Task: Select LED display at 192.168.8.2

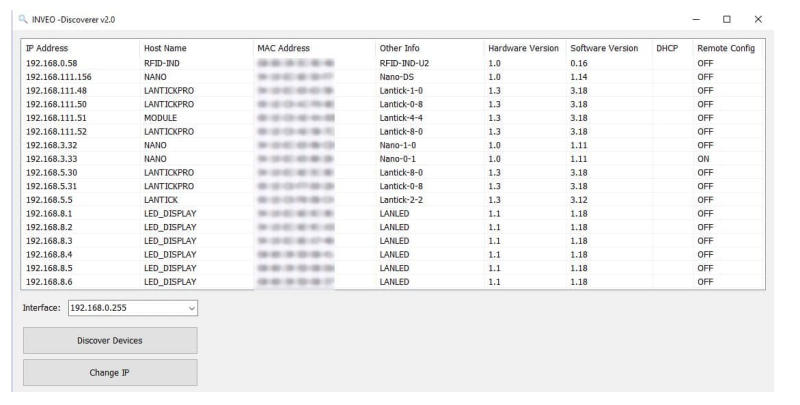Action: click(393, 227)
